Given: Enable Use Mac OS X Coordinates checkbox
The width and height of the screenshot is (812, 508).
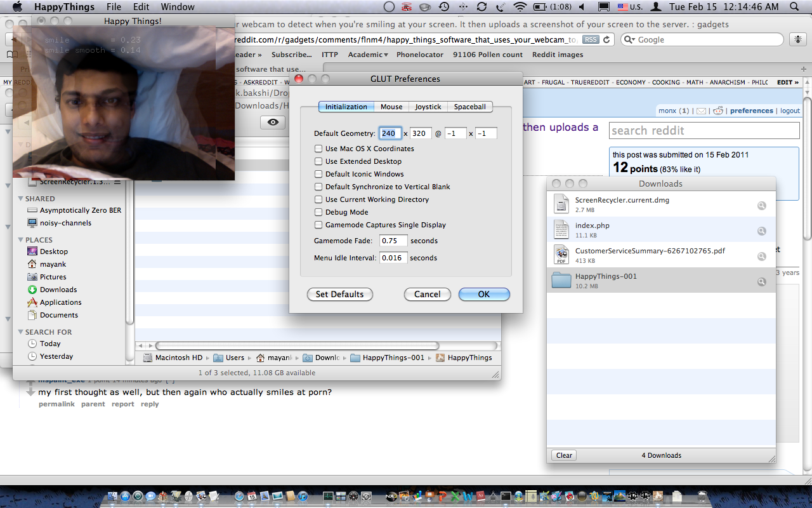Looking at the screenshot, I should click(318, 149).
